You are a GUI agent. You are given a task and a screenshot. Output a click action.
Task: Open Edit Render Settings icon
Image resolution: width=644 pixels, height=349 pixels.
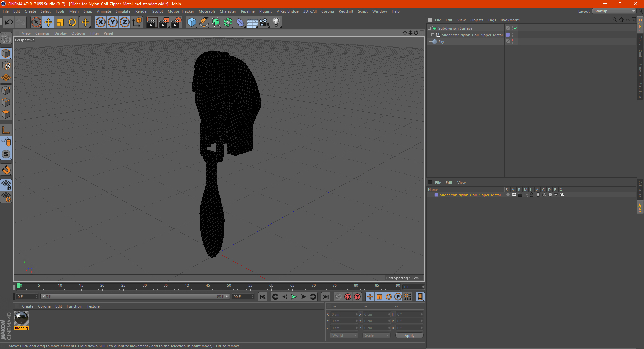[176, 22]
